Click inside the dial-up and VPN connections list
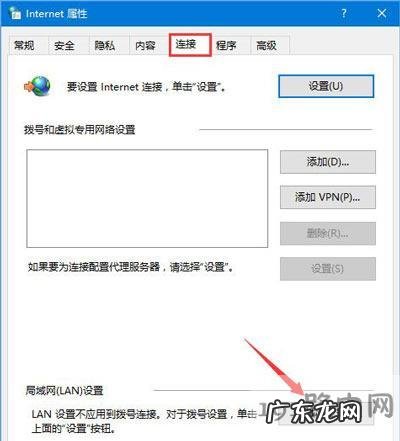400x441 pixels. 147,198
